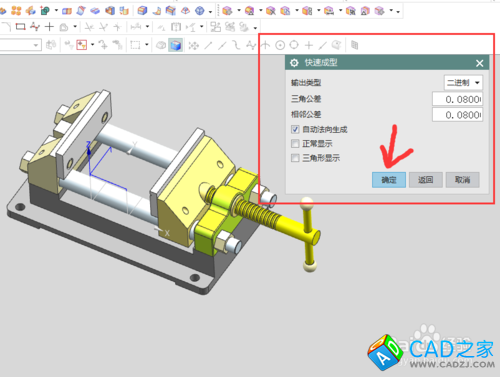
Task: Enable the 正常显示 checkbox
Action: coord(295,144)
